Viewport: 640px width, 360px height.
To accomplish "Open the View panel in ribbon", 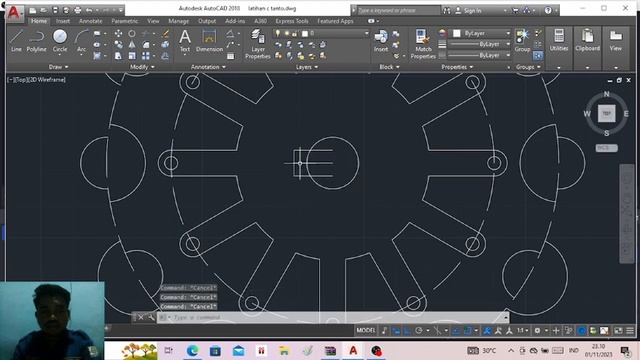I will (616, 40).
